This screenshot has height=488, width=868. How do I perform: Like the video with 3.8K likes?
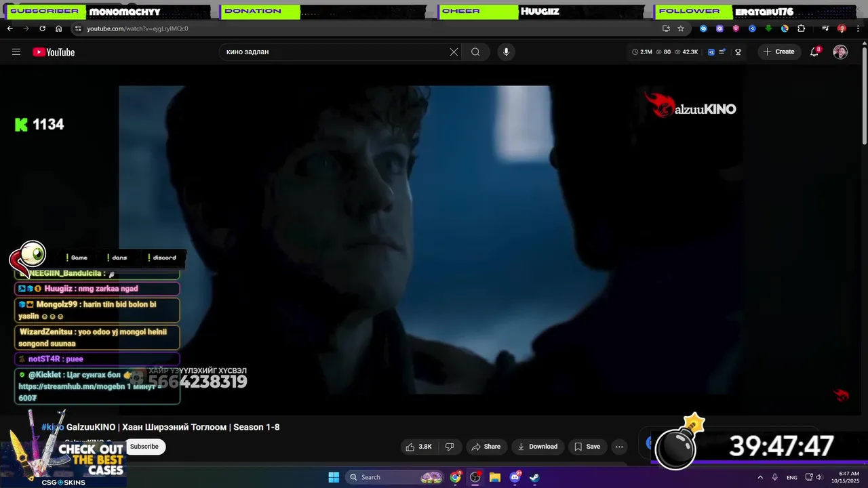pos(418,447)
